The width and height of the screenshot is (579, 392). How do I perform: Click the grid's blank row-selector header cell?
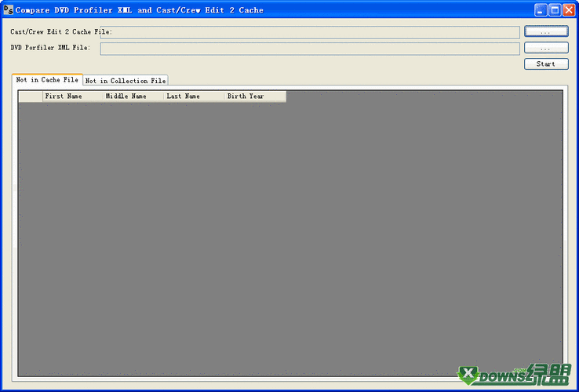coord(31,96)
